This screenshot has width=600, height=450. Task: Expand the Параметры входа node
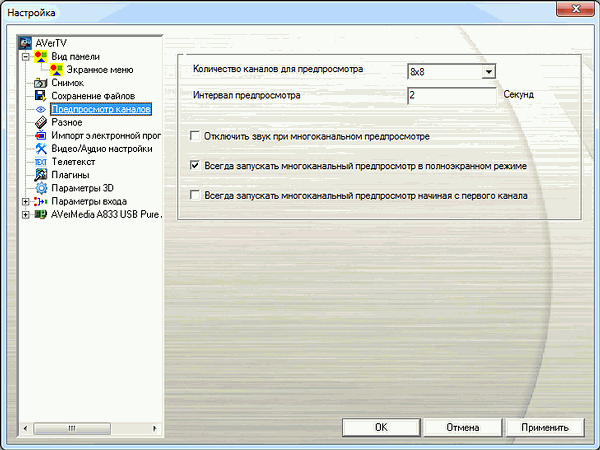point(25,201)
